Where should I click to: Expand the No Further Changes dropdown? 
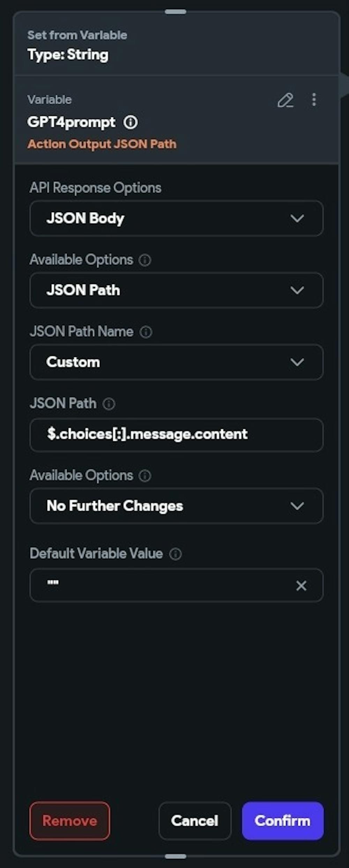(x=176, y=506)
